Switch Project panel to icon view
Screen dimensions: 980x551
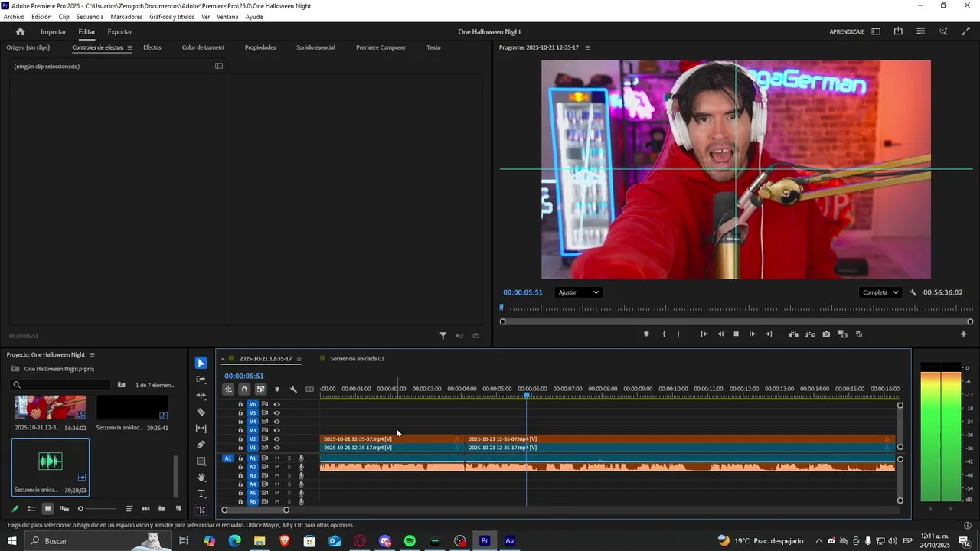[x=47, y=509]
